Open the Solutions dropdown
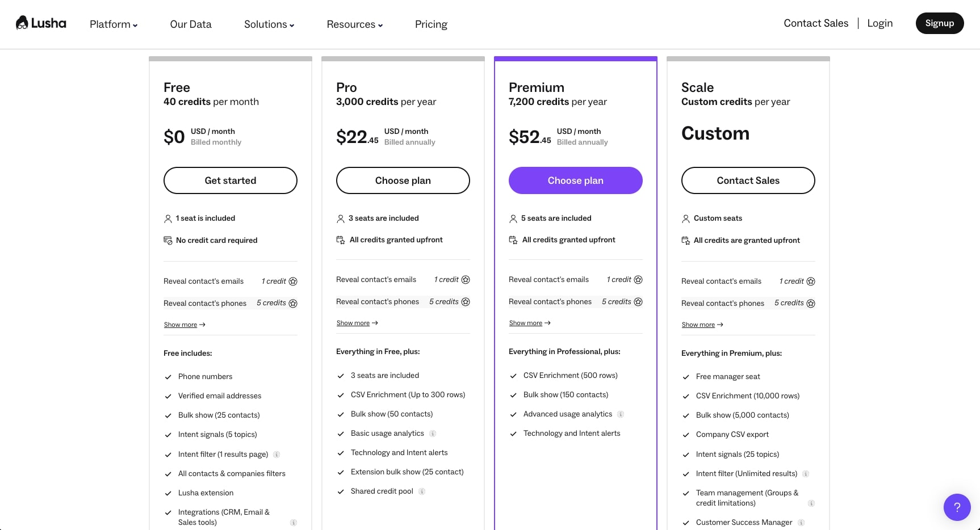 click(x=269, y=24)
